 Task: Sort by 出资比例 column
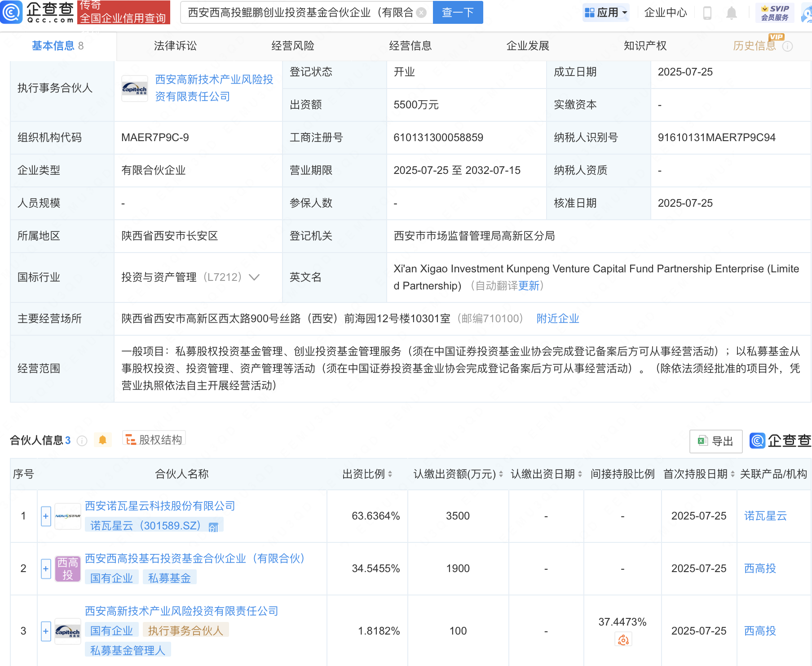(390, 474)
